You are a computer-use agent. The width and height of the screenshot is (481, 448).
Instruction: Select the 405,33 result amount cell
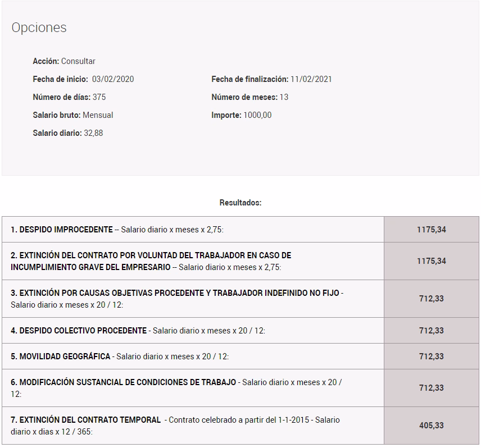431,426
